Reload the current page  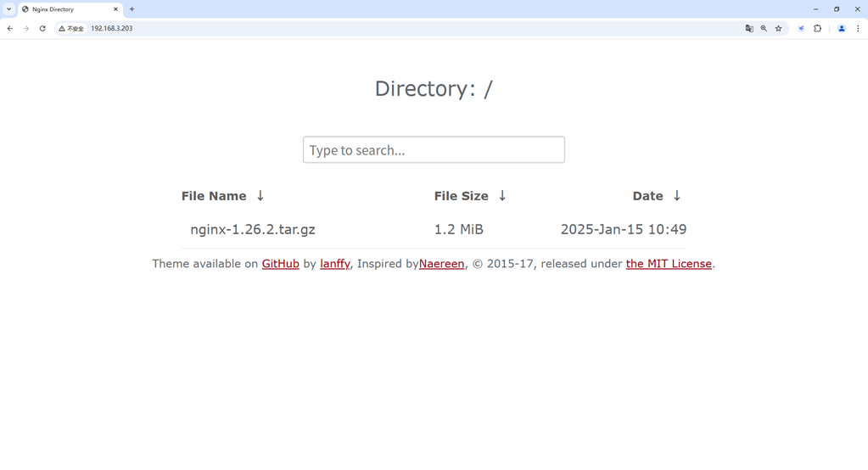(x=42, y=28)
